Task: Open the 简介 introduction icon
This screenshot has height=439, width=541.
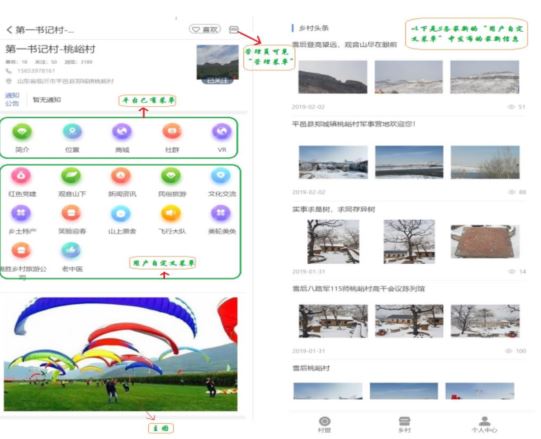Action: 22,132
